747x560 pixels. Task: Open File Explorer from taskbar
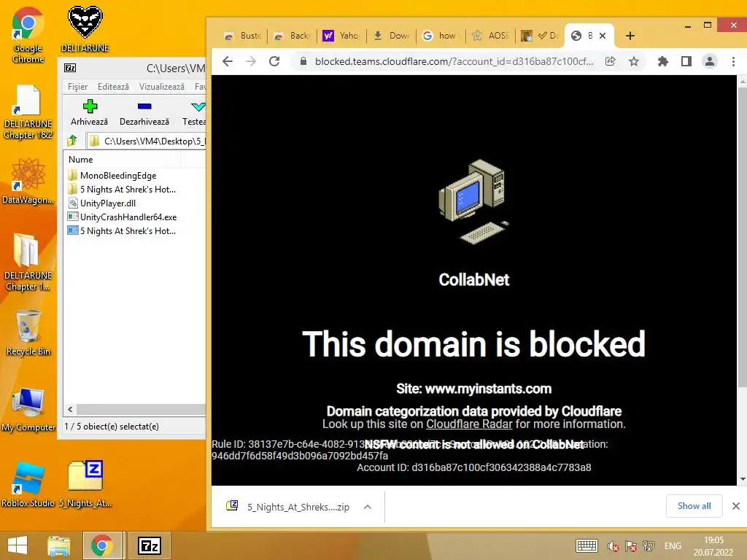tap(59, 545)
